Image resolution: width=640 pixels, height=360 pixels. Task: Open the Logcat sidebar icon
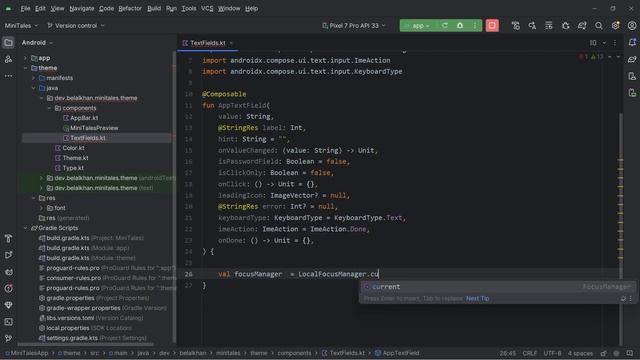[x=8, y=272]
